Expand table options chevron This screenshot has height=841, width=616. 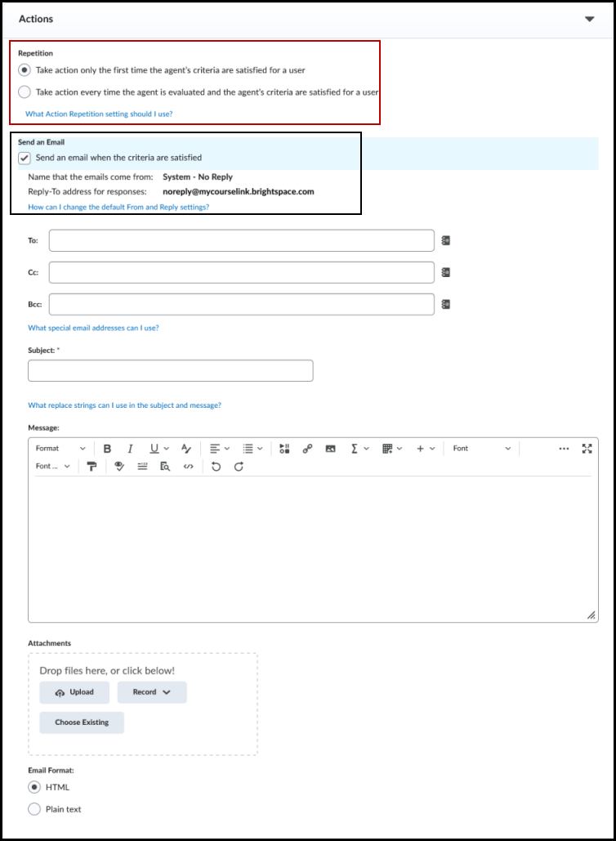click(399, 449)
